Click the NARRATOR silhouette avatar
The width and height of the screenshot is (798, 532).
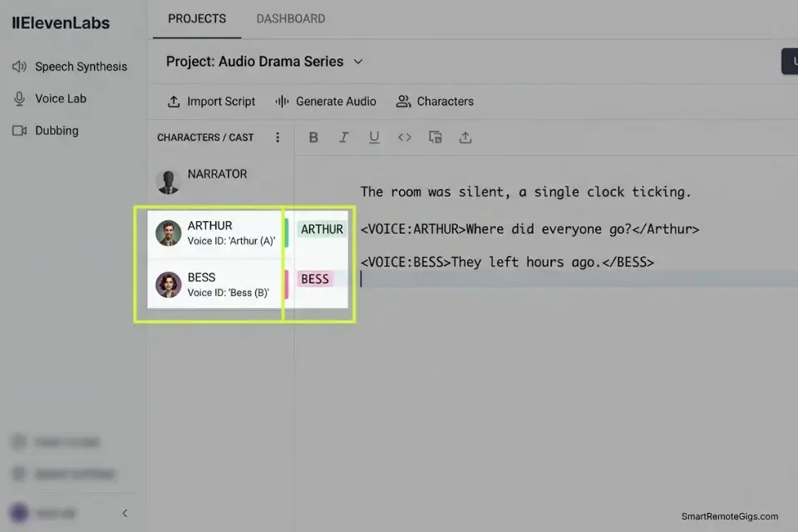tap(168, 182)
